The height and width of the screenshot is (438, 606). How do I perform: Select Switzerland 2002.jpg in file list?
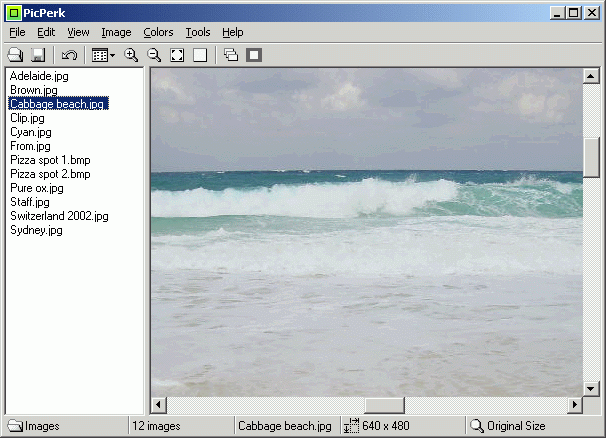[x=59, y=216]
